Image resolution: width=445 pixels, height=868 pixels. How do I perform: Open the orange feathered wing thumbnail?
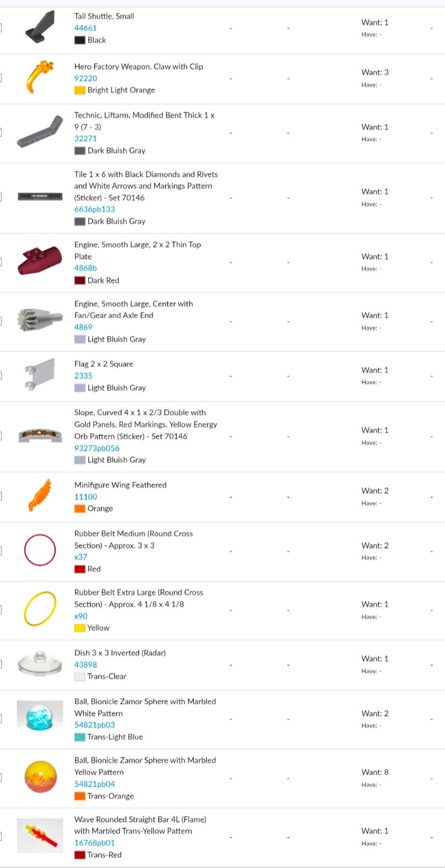(x=40, y=495)
